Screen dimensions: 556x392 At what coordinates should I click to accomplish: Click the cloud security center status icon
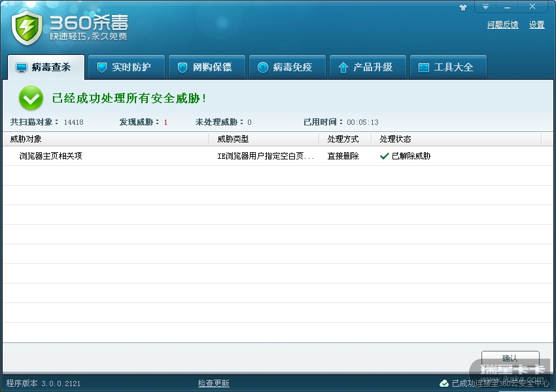point(444,383)
